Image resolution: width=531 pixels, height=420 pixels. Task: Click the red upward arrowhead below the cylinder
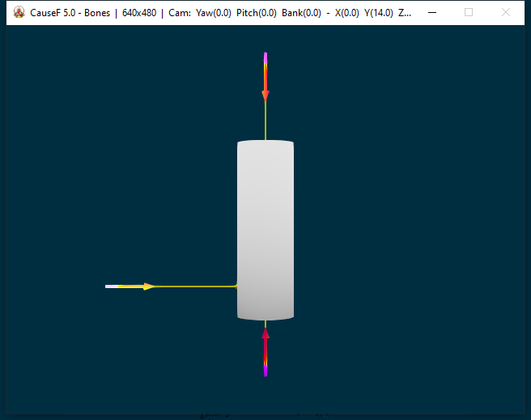[x=265, y=333]
